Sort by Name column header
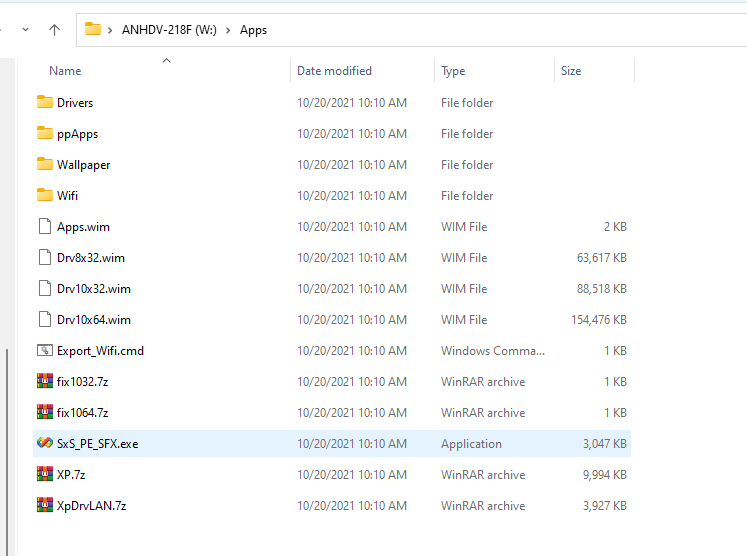The image size is (747, 556). (x=65, y=71)
